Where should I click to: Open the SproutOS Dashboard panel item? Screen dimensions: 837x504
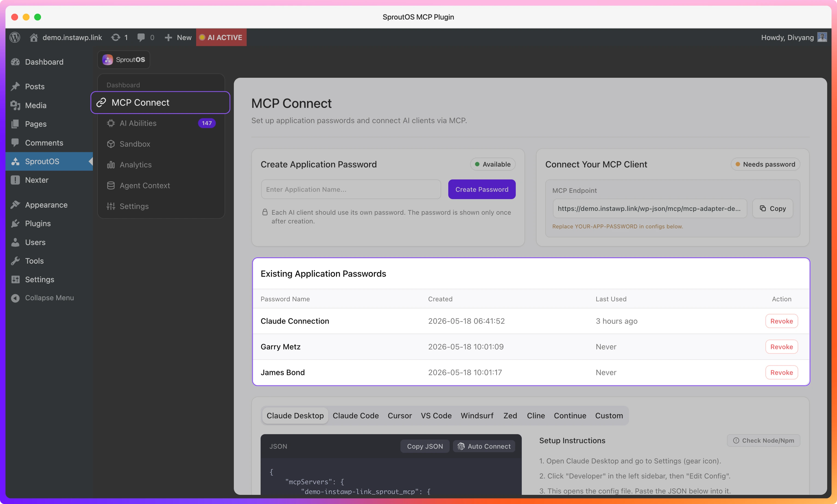123,85
